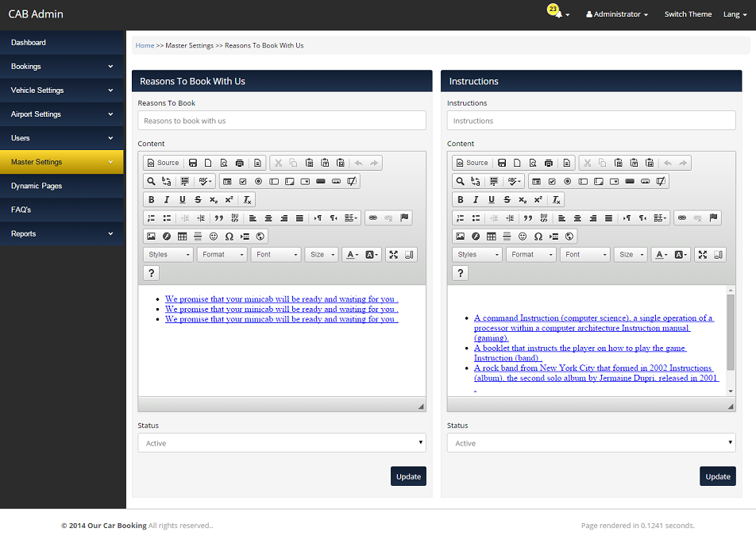Open Lang language dropdown
756x547 pixels.
[735, 14]
